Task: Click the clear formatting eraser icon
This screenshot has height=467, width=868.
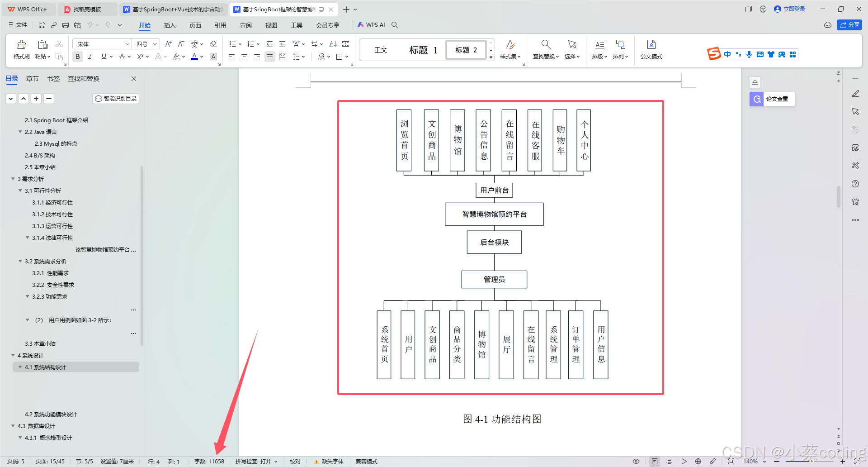Action: (213, 44)
